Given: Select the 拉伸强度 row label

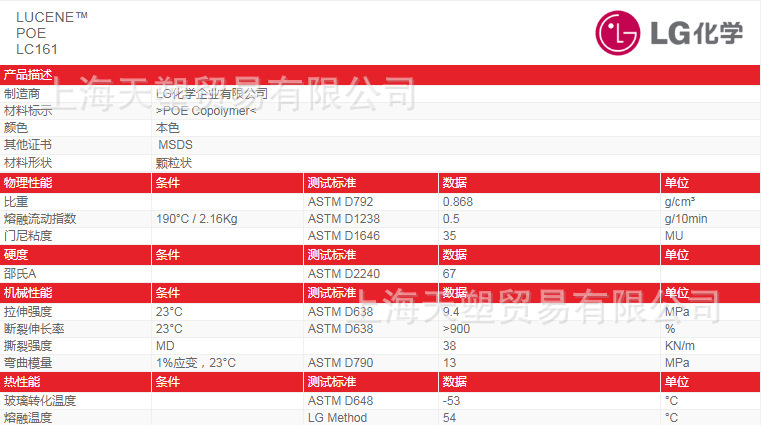Looking at the screenshot, I should [x=28, y=311].
